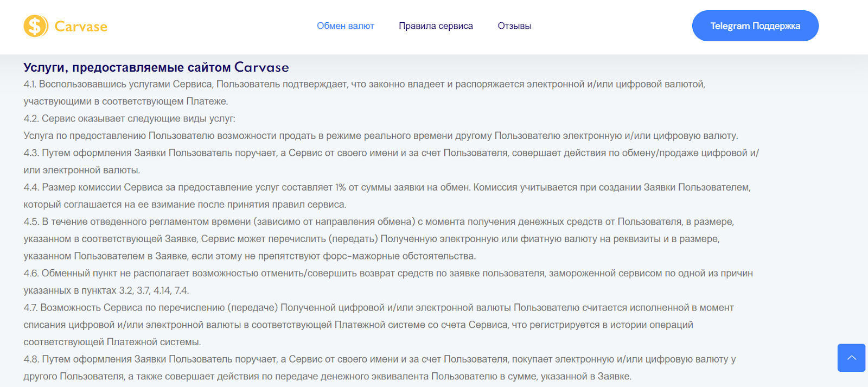Click paragraph 4.7 starting Возможность Сервиса
This screenshot has height=387, width=868.
tap(379, 325)
